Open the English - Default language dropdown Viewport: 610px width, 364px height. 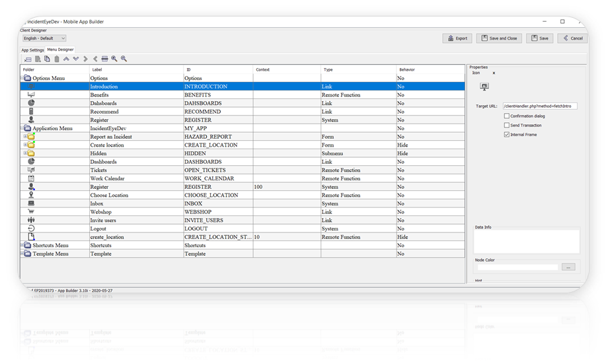[44, 38]
